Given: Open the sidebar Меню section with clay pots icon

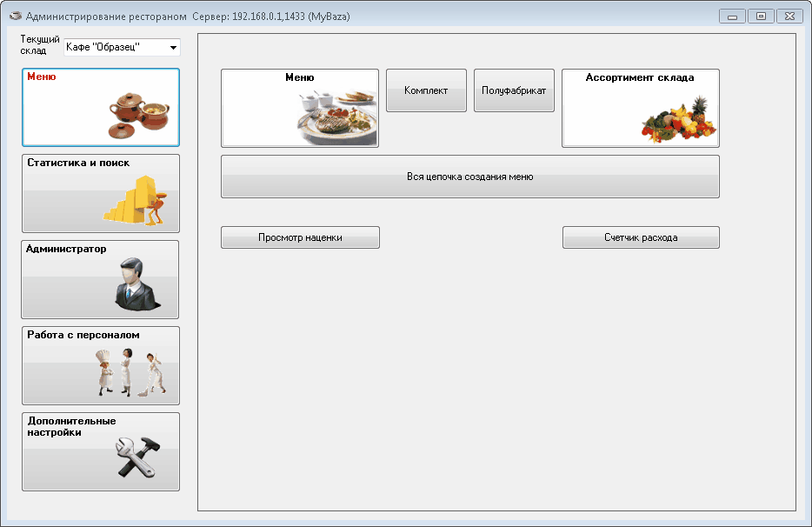Looking at the screenshot, I should (x=100, y=107).
